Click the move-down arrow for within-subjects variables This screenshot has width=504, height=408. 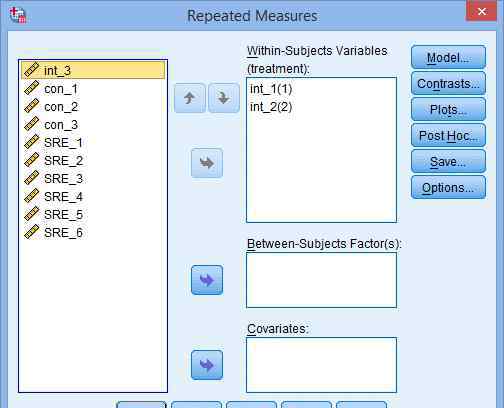pyautogui.click(x=224, y=98)
